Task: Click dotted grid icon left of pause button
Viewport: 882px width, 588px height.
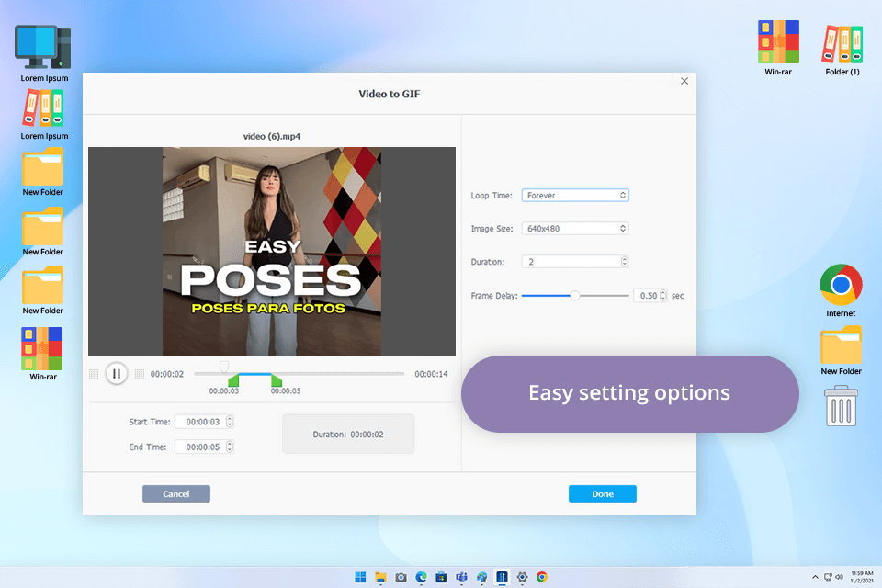Action: click(x=94, y=374)
